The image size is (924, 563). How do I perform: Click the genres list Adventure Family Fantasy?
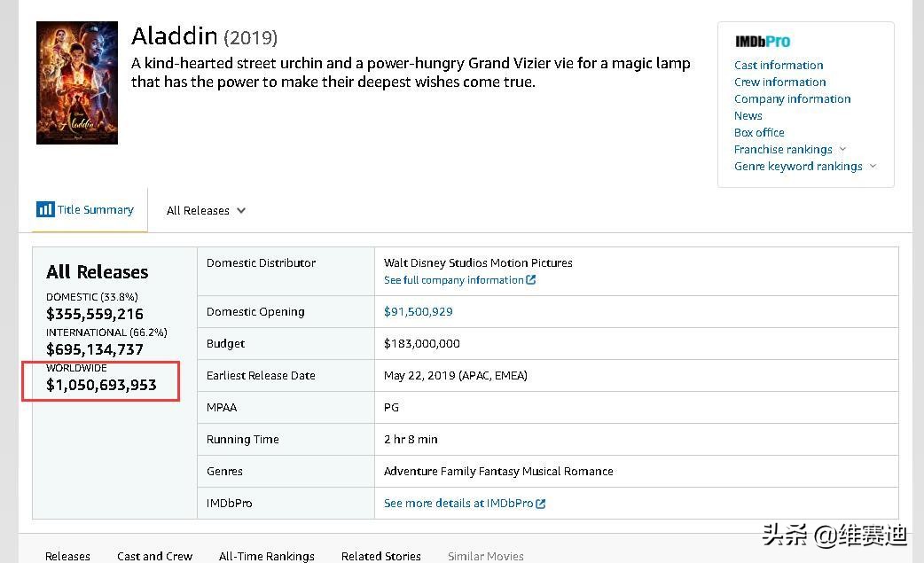(498, 471)
